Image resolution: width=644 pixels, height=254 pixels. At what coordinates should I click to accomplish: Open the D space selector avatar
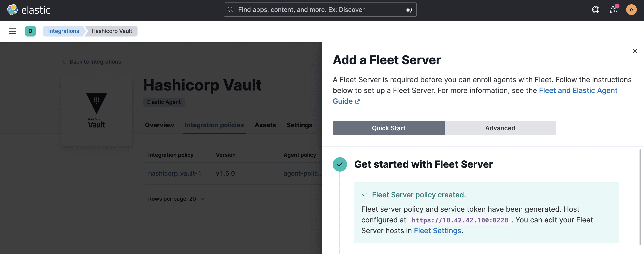30,31
